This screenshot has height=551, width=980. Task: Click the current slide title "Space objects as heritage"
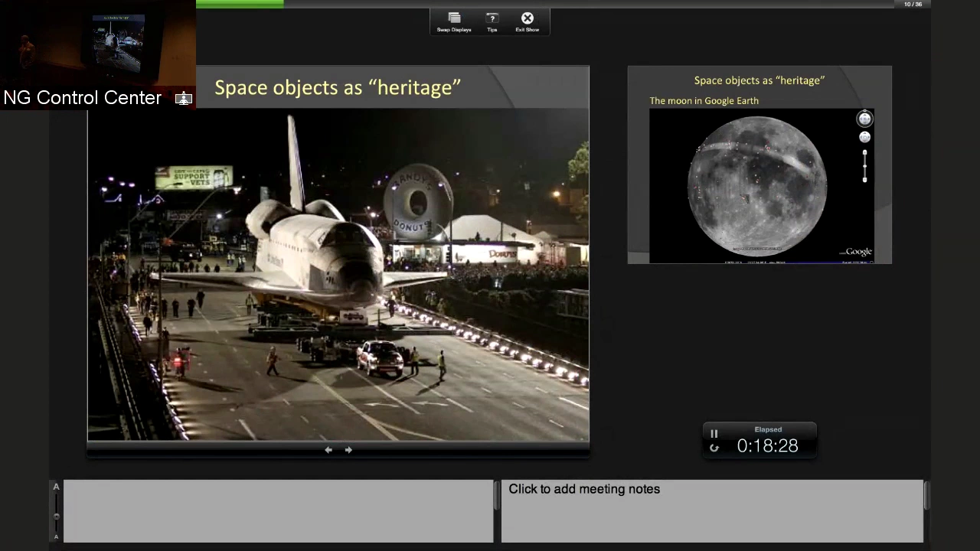click(x=338, y=87)
